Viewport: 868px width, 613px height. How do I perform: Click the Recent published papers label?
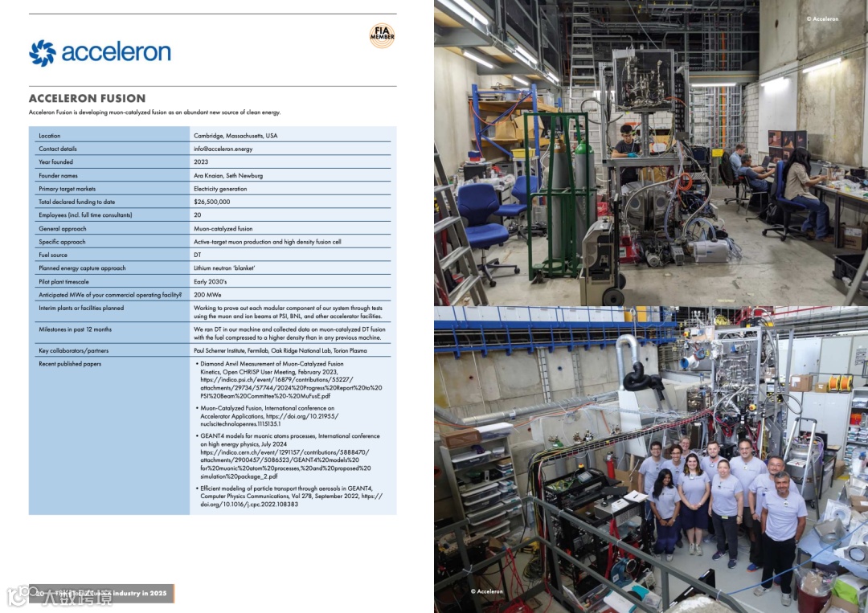pyautogui.click(x=70, y=364)
